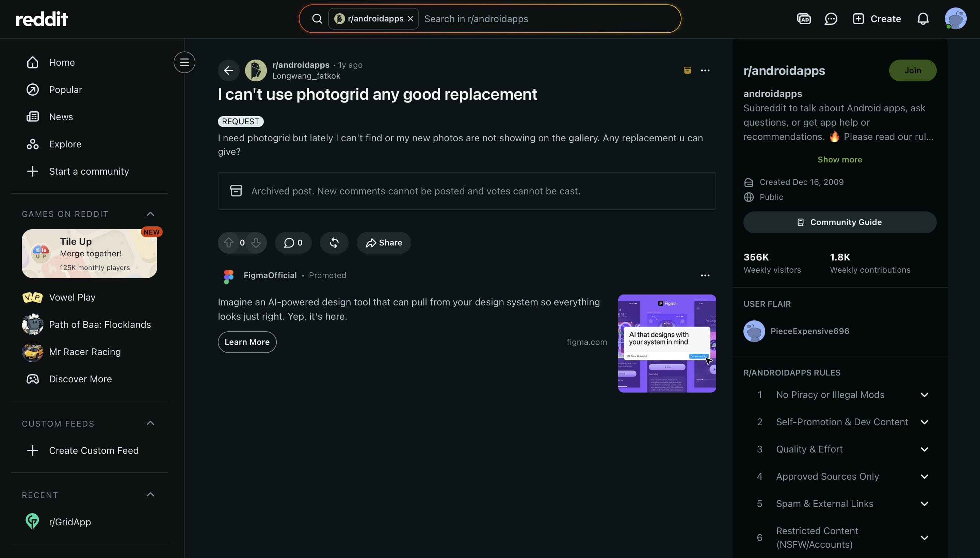The height and width of the screenshot is (558, 980).
Task: Click r/androidapps title in right panel
Action: pos(784,70)
